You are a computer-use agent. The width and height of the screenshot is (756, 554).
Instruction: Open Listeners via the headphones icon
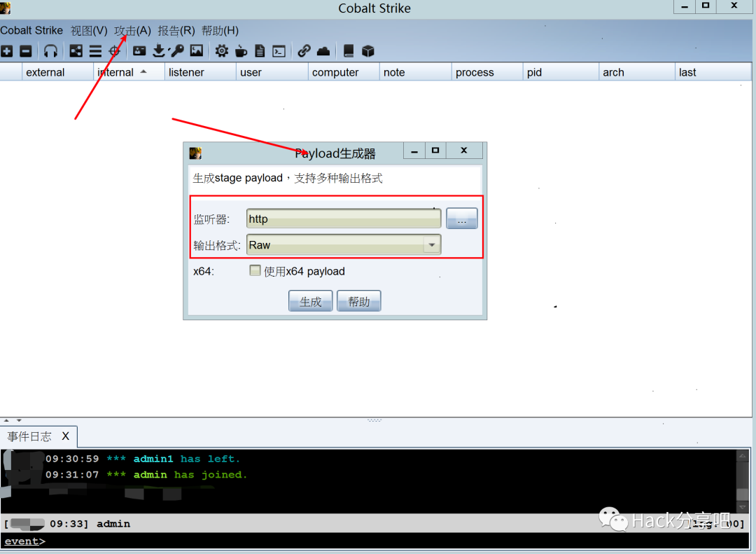click(50, 50)
